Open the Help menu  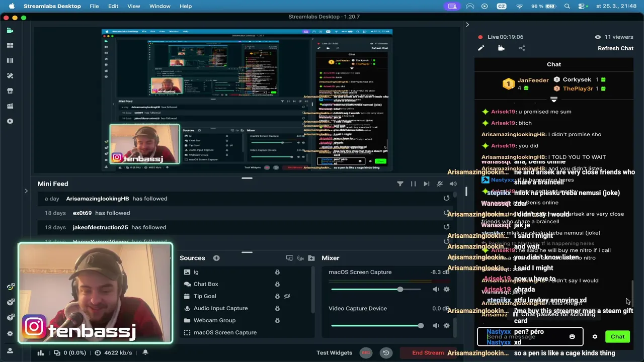pos(186,6)
